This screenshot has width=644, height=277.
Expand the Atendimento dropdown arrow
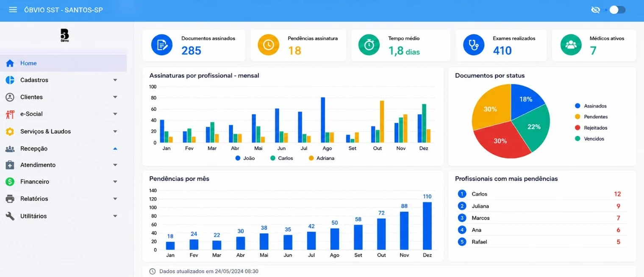point(115,165)
